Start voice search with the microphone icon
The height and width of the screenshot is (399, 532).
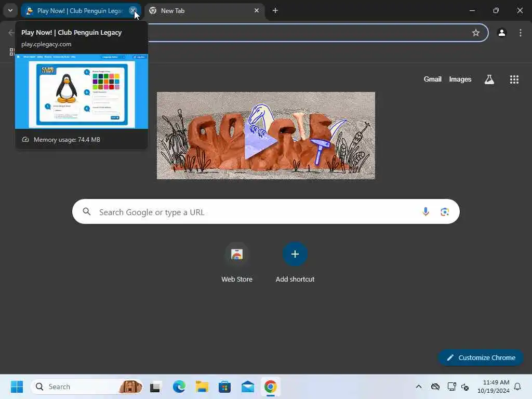pos(425,212)
